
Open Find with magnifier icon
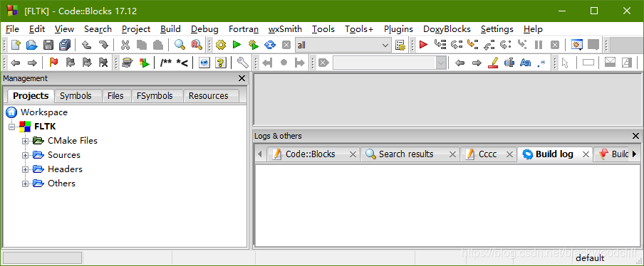(x=180, y=45)
